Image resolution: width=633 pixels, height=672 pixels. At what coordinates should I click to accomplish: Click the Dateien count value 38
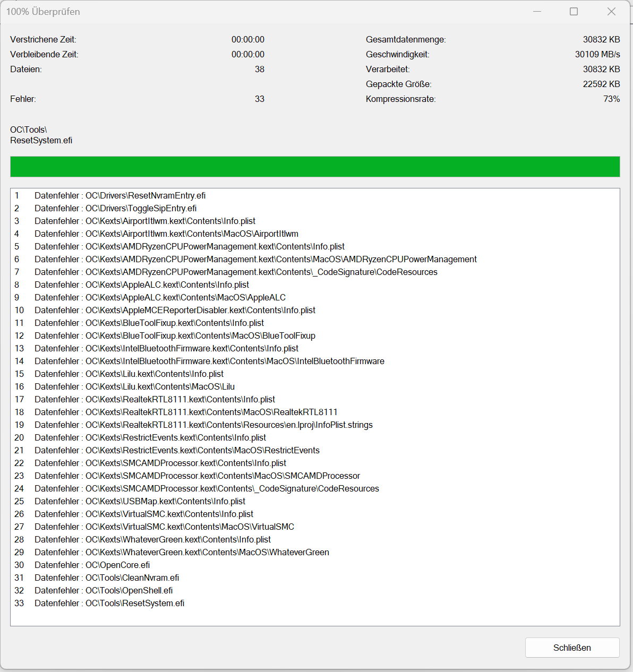point(260,69)
